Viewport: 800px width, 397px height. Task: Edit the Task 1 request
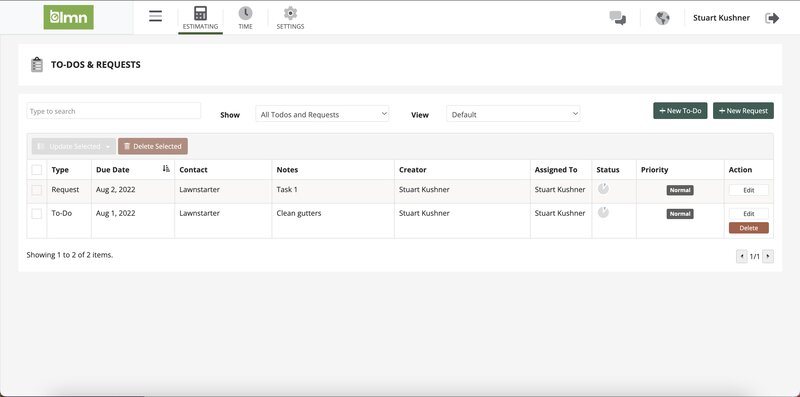[748, 190]
